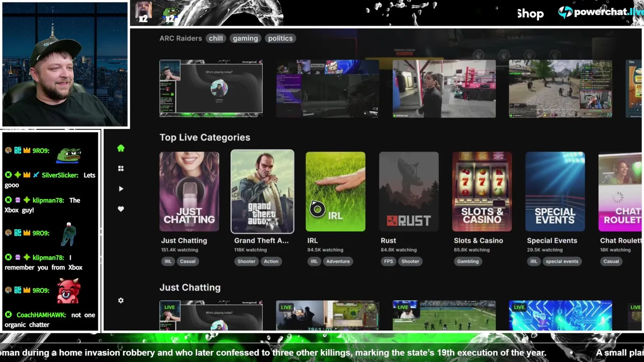Select the politics tag
Image resolution: width=644 pixels, height=362 pixels.
[280, 38]
